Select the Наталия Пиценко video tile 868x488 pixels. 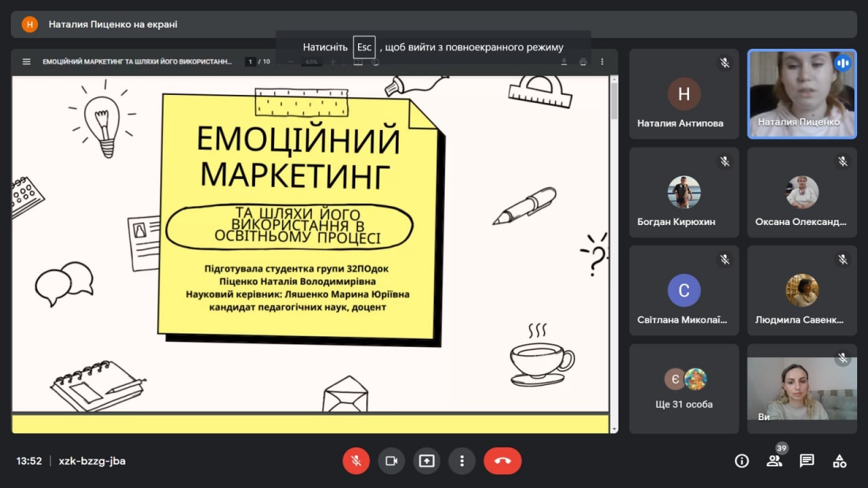pyautogui.click(x=802, y=94)
